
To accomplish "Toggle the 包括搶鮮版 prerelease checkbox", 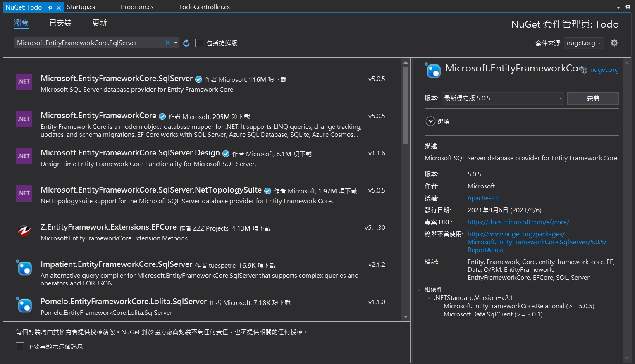I will tap(199, 43).
